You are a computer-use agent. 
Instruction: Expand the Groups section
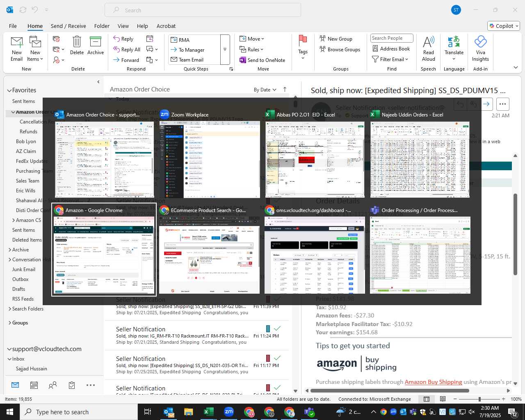[9, 323]
